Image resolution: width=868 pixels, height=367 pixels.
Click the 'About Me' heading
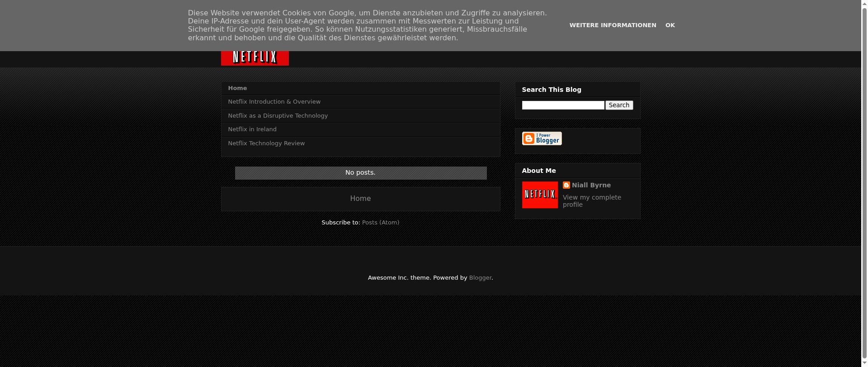coord(539,171)
